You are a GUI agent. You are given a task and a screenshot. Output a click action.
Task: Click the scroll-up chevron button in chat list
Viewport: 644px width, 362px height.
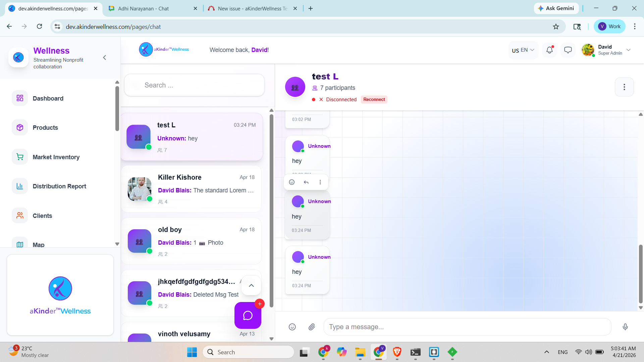pyautogui.click(x=251, y=286)
